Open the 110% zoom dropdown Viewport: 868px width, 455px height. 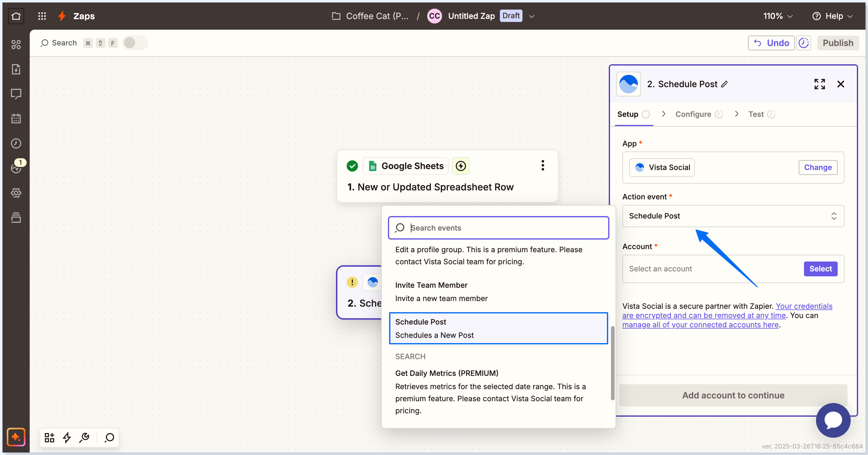(778, 16)
